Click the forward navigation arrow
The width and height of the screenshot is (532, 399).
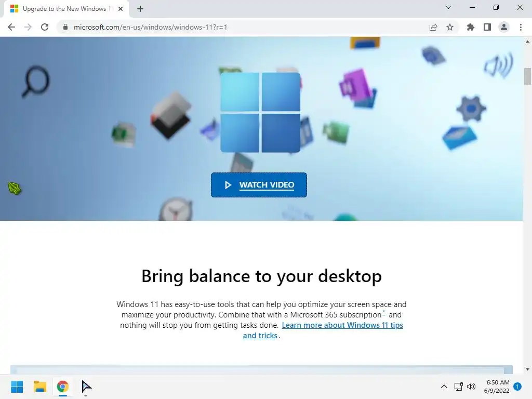pos(28,27)
